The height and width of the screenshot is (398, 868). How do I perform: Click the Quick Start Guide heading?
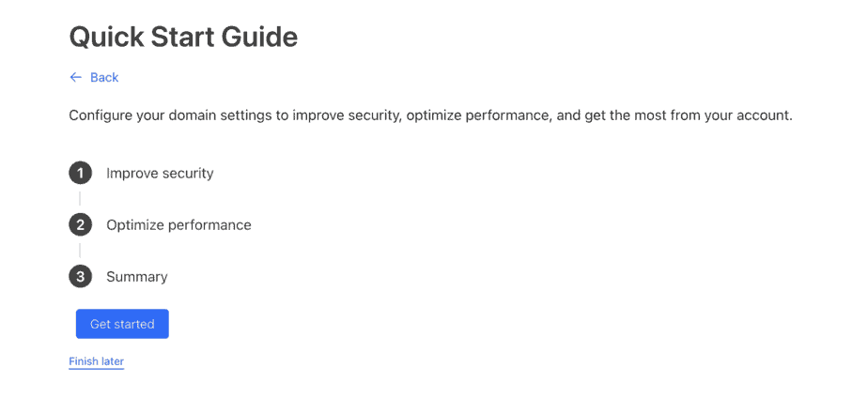183,37
